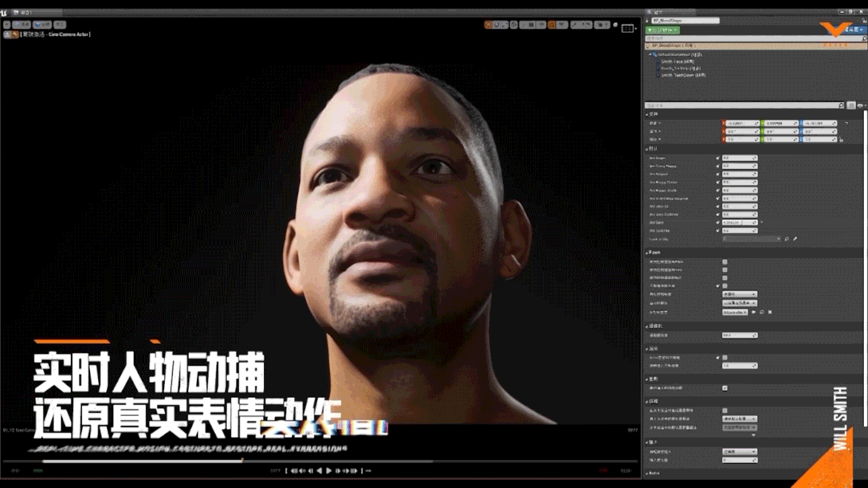Enable Use Controller Rotation Roll checkbox

pos(725,277)
